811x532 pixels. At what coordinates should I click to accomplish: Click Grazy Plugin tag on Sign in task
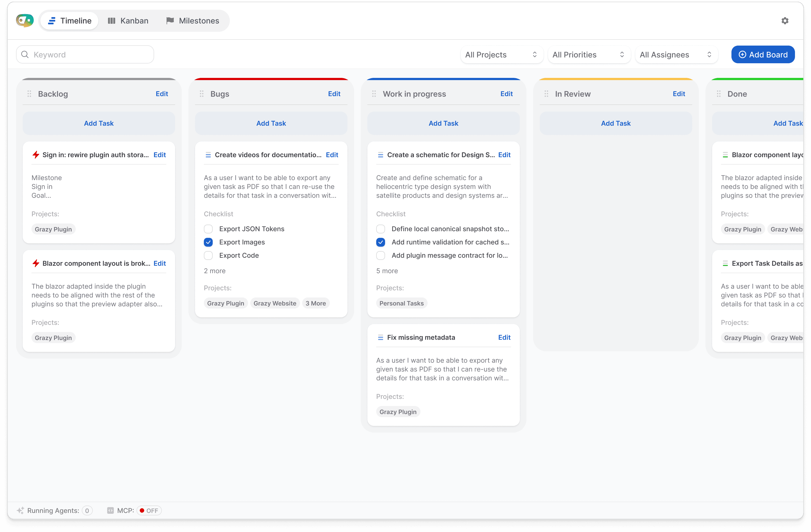pyautogui.click(x=53, y=229)
